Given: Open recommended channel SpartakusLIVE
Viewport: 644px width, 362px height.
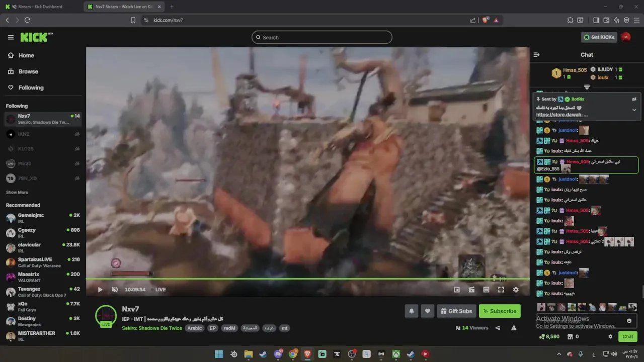Looking at the screenshot, I should [x=43, y=262].
